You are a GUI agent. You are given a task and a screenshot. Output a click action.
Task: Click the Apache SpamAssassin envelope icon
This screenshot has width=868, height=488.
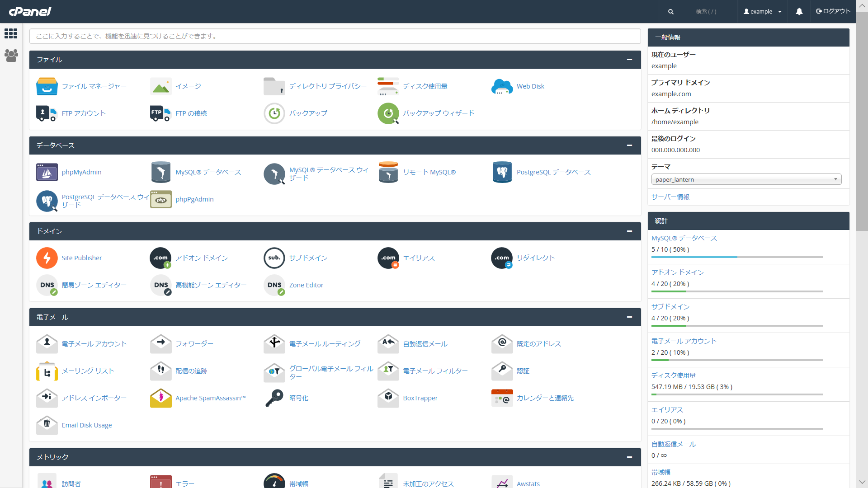coord(161,398)
